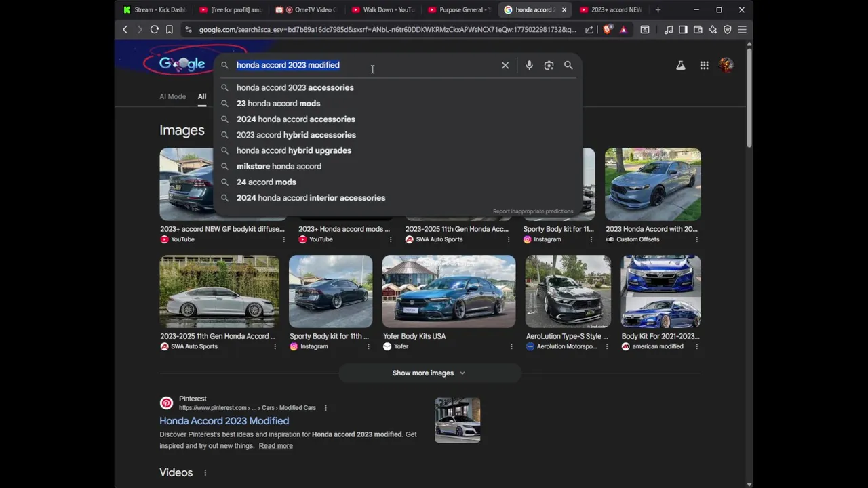Choose suggestion 2024 honda accord interior accessories

(x=397, y=198)
